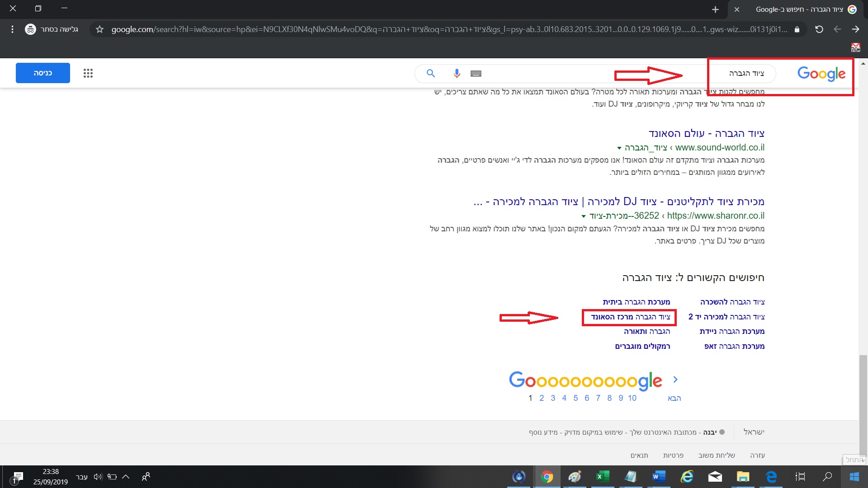
Task: Click the Google logo
Action: click(821, 74)
